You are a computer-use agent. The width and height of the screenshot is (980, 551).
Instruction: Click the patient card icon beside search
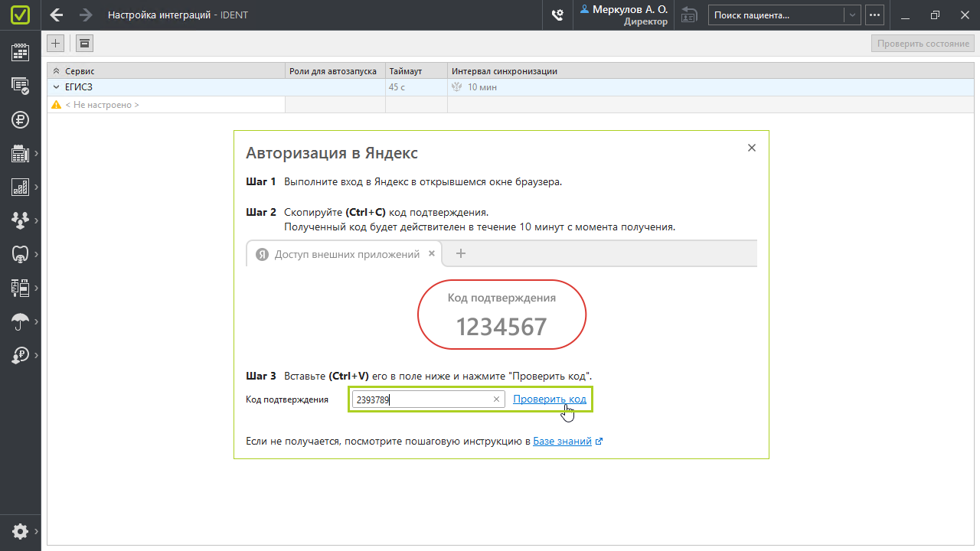click(689, 15)
